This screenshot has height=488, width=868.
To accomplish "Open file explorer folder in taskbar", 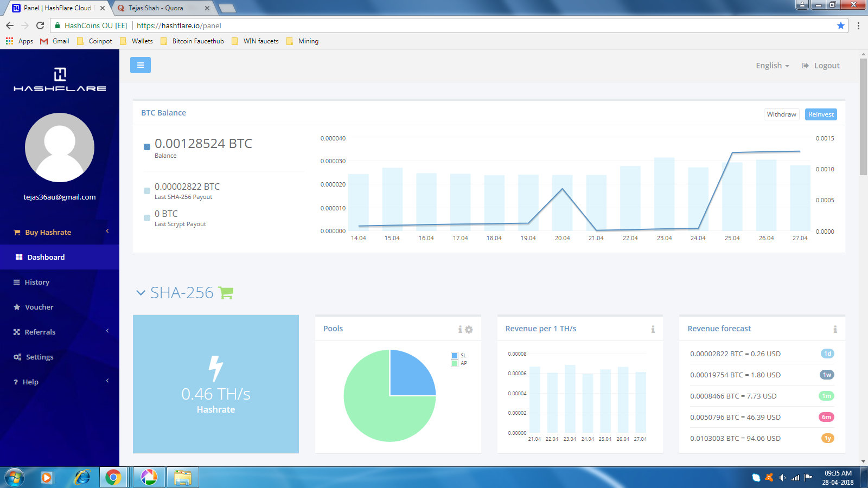I will [182, 477].
